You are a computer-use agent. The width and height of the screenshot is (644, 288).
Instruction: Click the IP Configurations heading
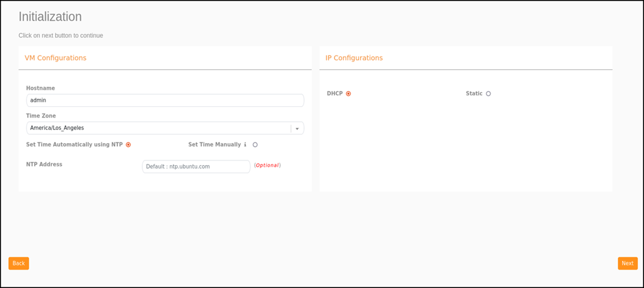click(354, 58)
